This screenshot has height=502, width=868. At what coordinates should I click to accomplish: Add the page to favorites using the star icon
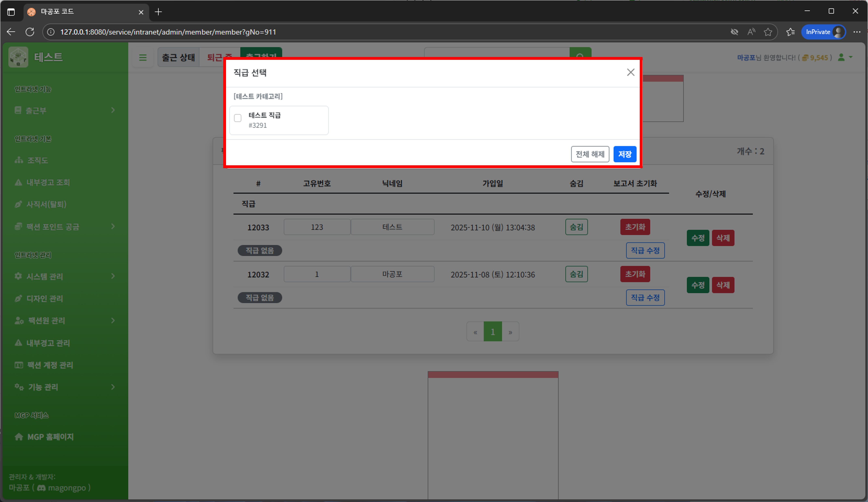(x=768, y=32)
